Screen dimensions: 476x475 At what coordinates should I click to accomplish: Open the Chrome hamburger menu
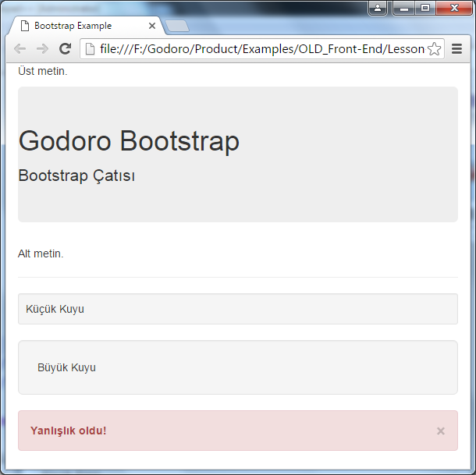[x=457, y=48]
